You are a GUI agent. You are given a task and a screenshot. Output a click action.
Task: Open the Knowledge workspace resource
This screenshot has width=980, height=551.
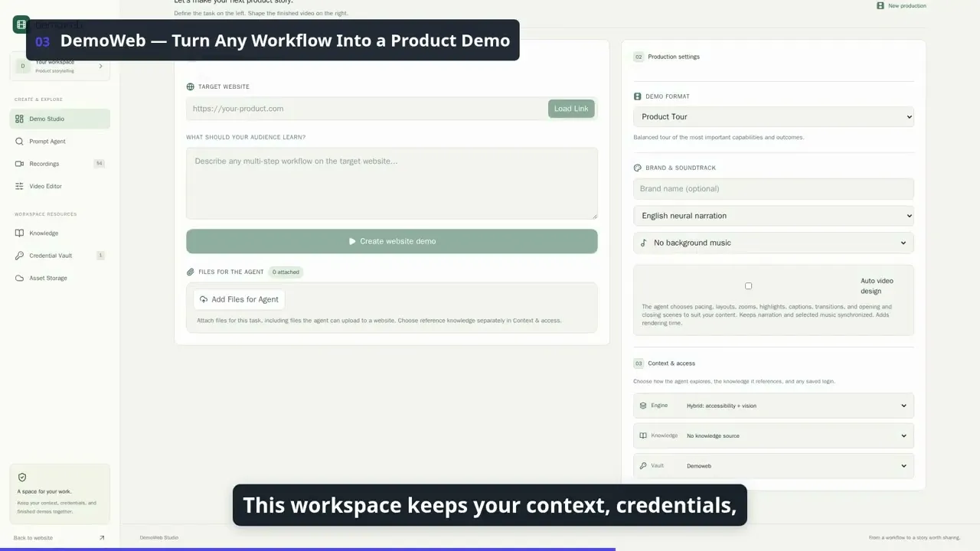(x=60, y=233)
